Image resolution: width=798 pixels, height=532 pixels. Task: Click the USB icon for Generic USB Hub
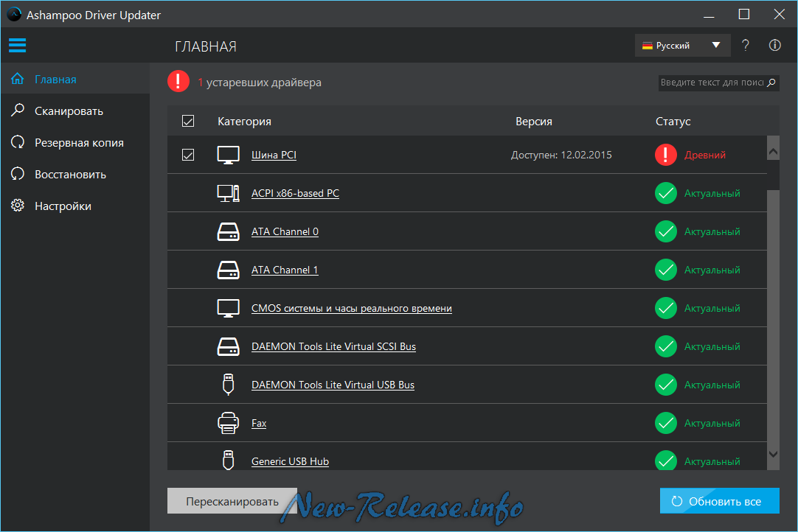pos(228,460)
